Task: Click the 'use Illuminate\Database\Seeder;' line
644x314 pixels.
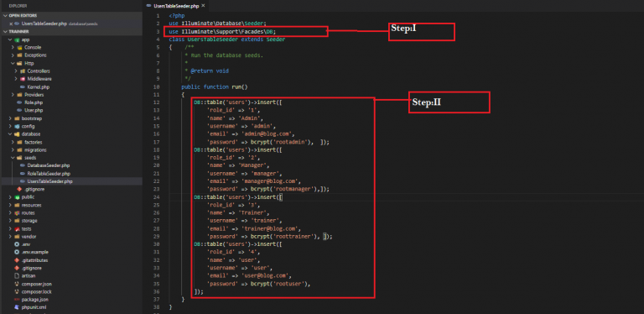Action: pos(217,24)
